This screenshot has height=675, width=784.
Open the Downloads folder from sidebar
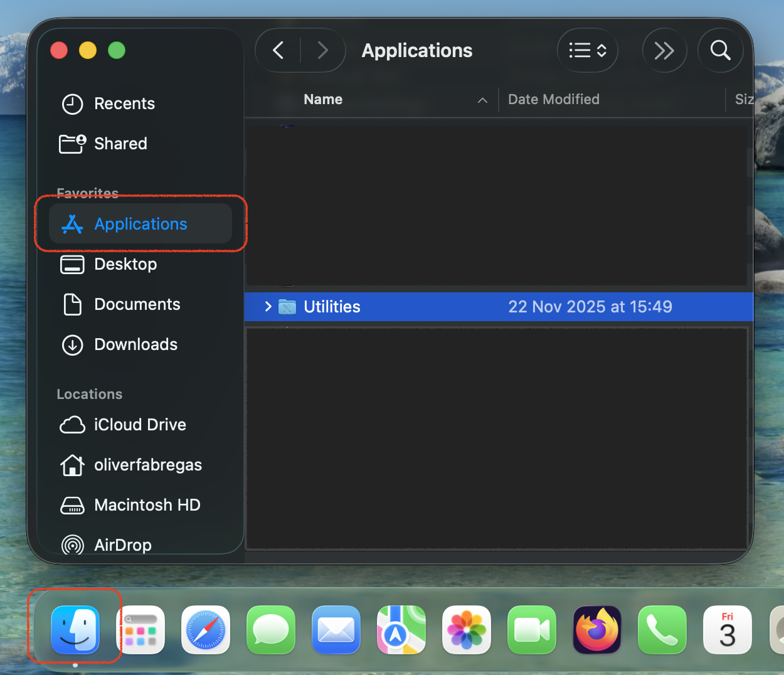pyautogui.click(x=135, y=344)
